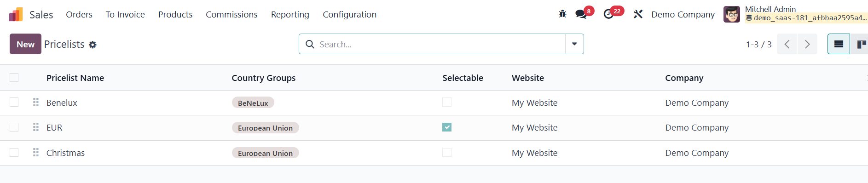Open the Orders menu
Viewport: 868px width, 183px height.
click(79, 14)
